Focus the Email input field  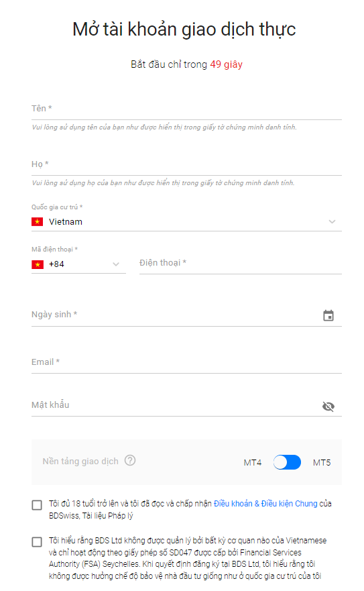[186, 363]
